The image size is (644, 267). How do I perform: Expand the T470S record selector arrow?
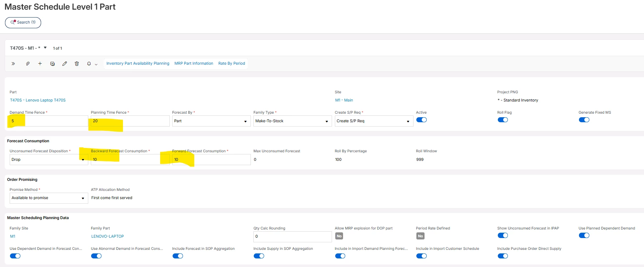tap(45, 48)
